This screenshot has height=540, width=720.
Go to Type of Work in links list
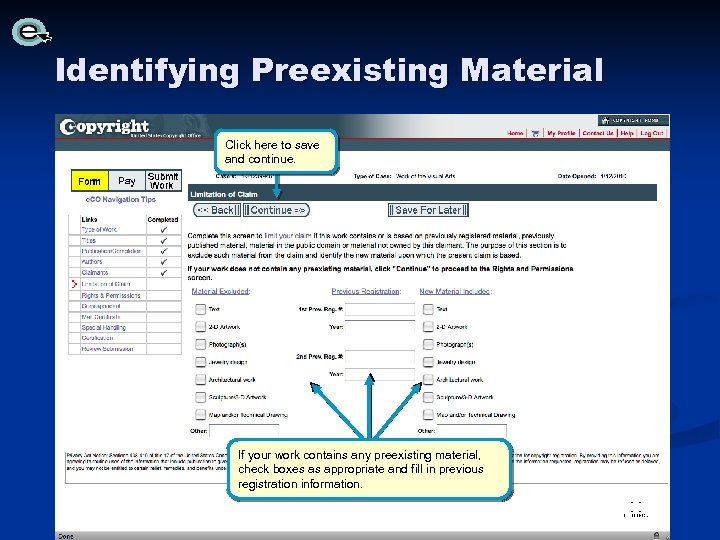pyautogui.click(x=99, y=230)
